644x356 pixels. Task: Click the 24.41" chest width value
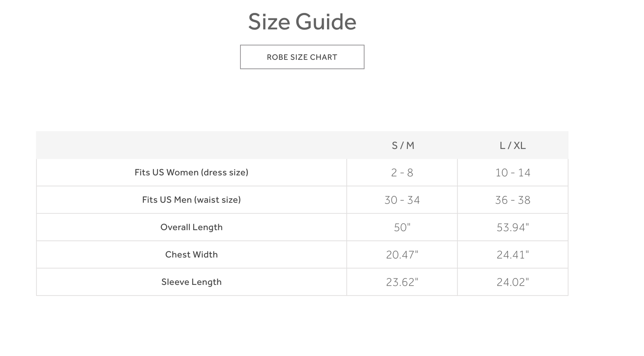(513, 255)
